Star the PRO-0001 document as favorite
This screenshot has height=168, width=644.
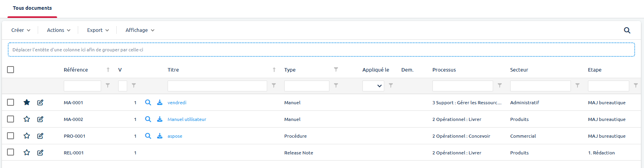[x=27, y=136]
